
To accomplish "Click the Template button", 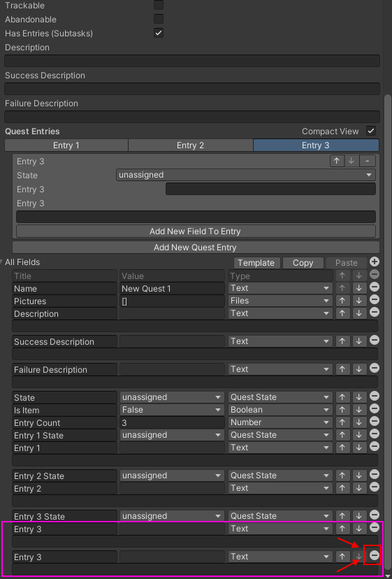I will pyautogui.click(x=256, y=262).
